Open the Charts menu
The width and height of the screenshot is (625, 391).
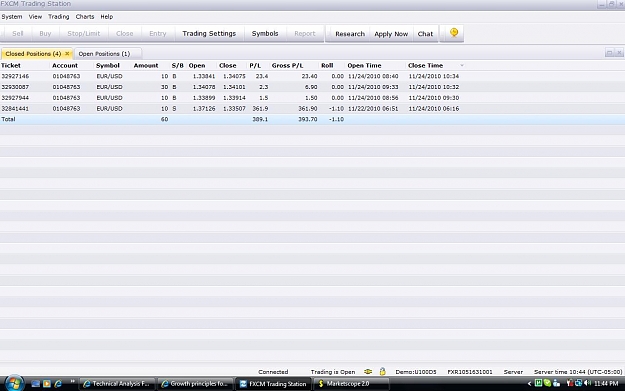tap(85, 17)
